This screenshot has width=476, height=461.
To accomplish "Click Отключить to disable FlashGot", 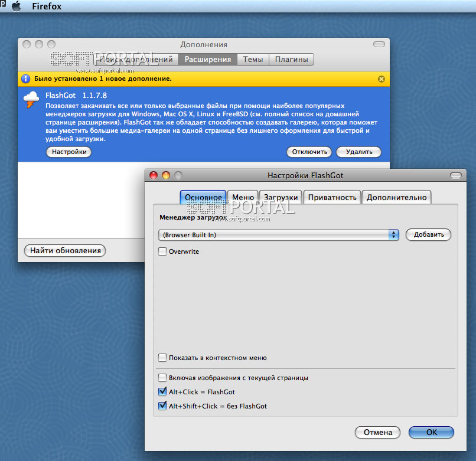I will 309,152.
